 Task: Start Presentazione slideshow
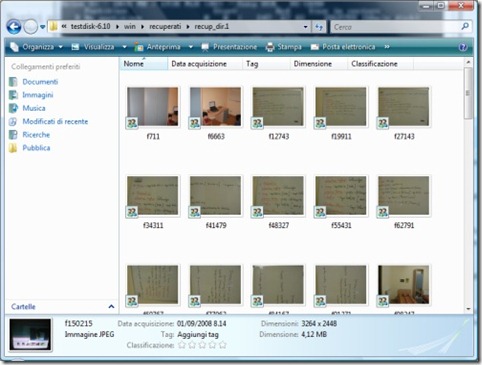(x=229, y=47)
